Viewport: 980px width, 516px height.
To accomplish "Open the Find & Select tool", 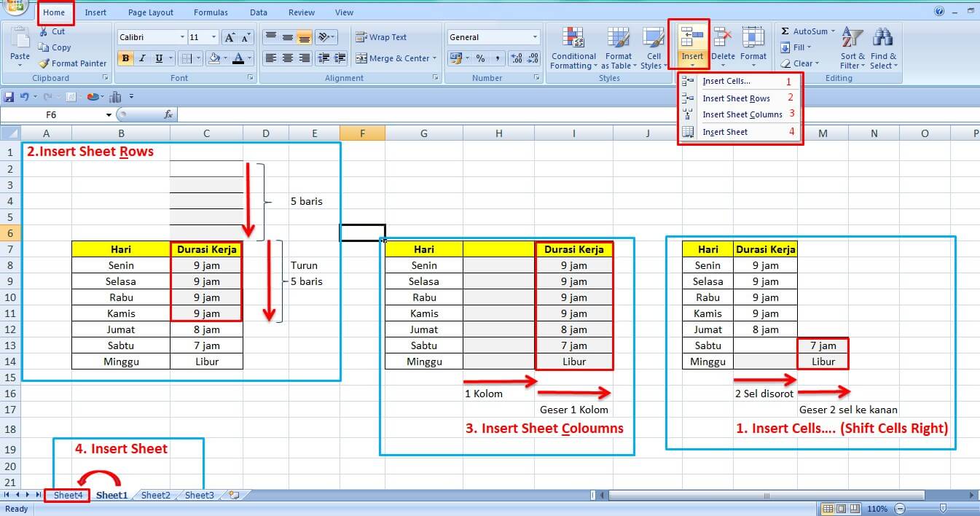I will pyautogui.click(x=883, y=47).
